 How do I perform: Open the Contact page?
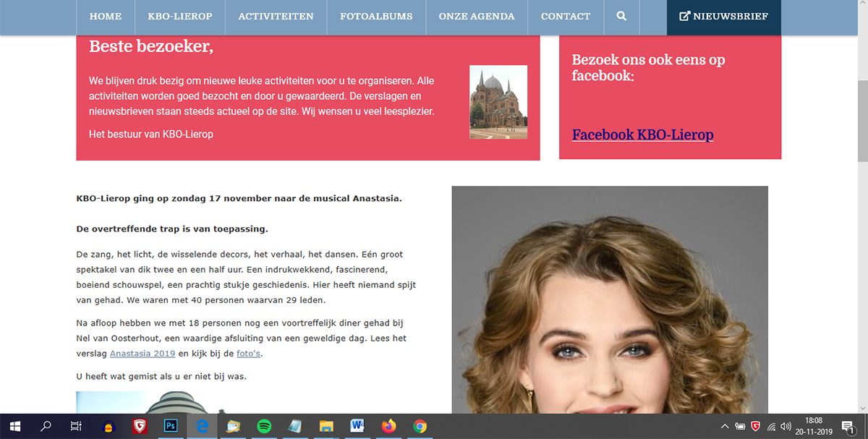[x=566, y=16]
